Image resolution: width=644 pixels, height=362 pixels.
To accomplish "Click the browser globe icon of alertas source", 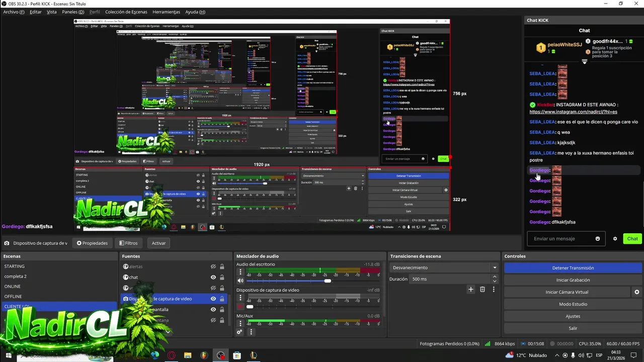I will (x=126, y=266).
